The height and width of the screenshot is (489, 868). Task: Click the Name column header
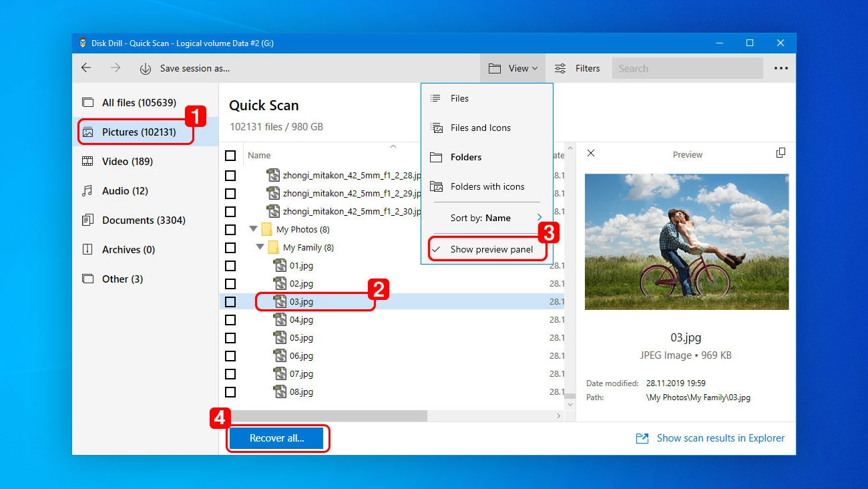pos(259,156)
